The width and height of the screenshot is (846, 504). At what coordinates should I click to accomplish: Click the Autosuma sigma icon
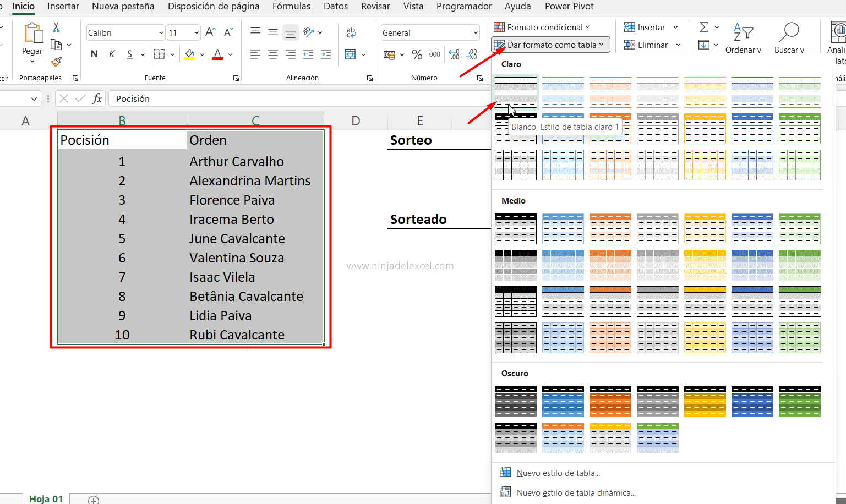[705, 26]
